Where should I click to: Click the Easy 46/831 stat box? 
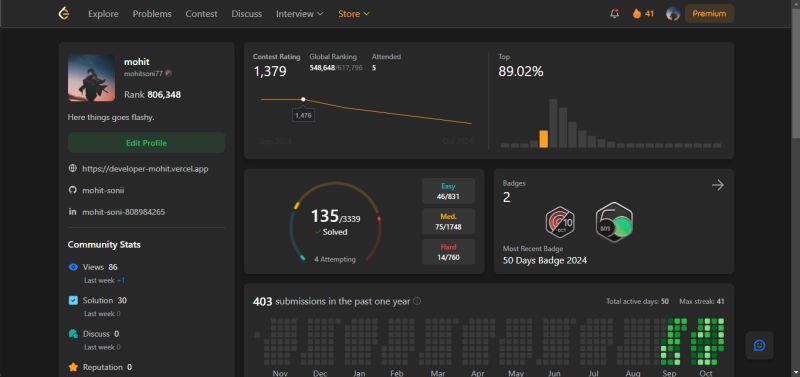[448, 191]
